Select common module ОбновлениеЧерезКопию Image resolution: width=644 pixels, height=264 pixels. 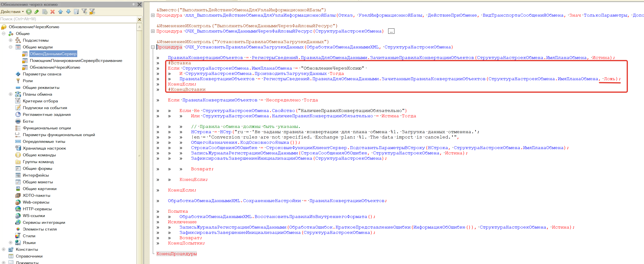tap(55, 67)
